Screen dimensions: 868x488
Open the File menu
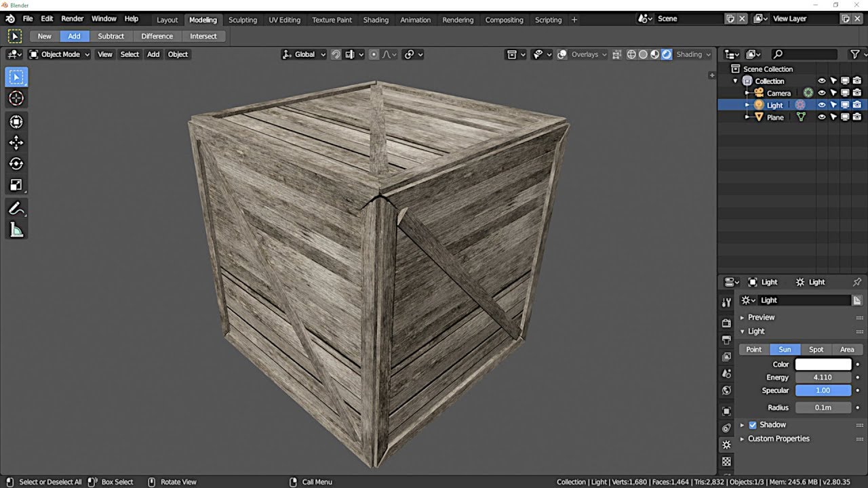click(28, 19)
